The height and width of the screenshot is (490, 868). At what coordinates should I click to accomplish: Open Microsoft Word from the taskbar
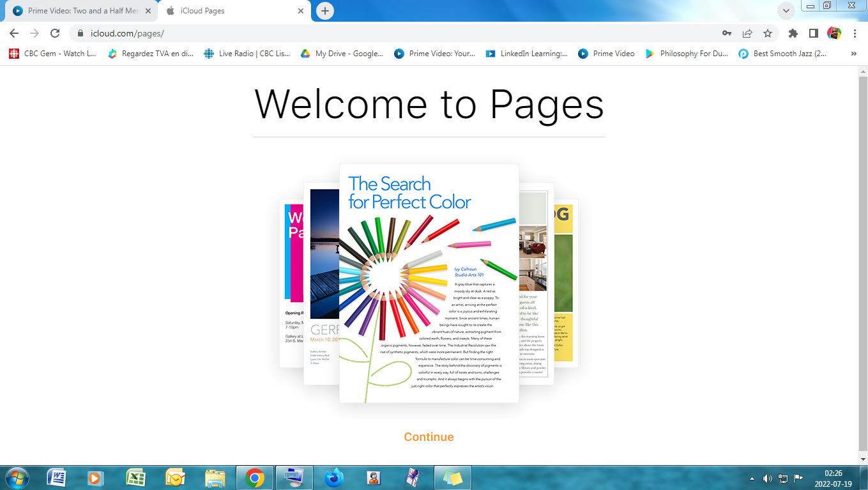pyautogui.click(x=57, y=477)
